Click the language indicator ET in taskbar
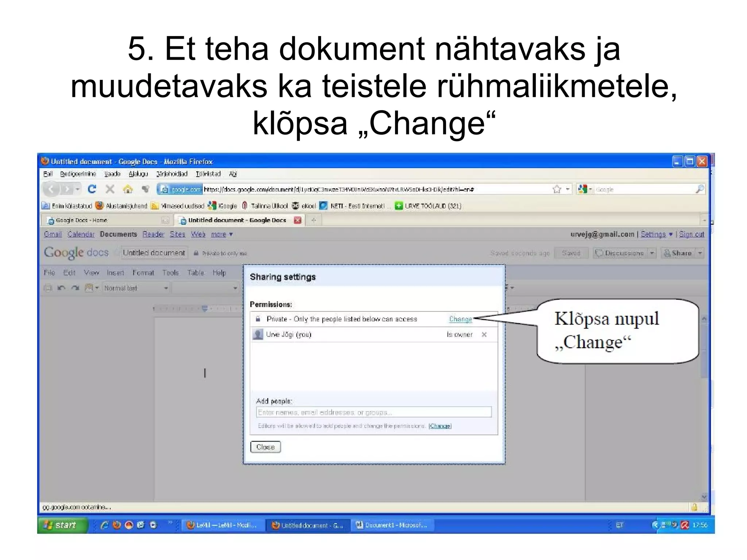This screenshot has height=560, width=747. point(619,525)
